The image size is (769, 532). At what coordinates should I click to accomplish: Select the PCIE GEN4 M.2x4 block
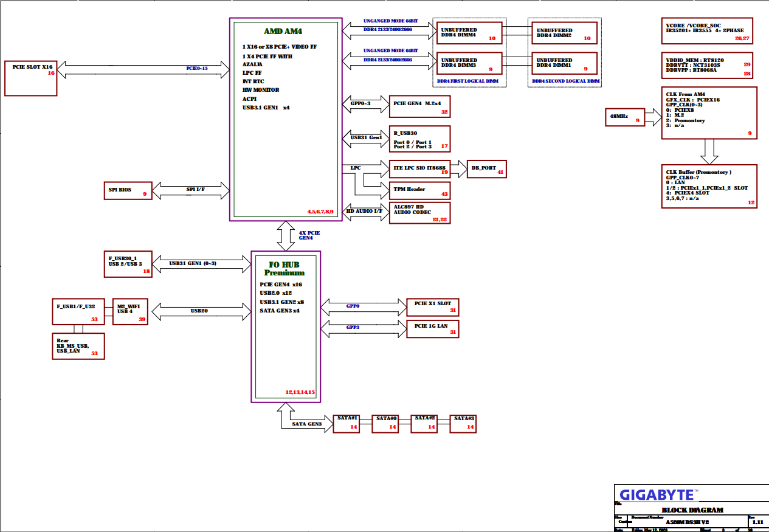(420, 106)
